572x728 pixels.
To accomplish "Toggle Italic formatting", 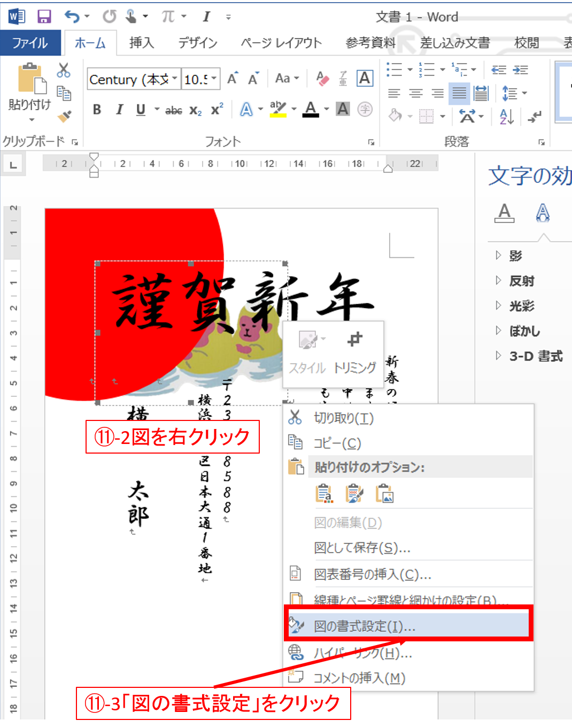I will [119, 110].
